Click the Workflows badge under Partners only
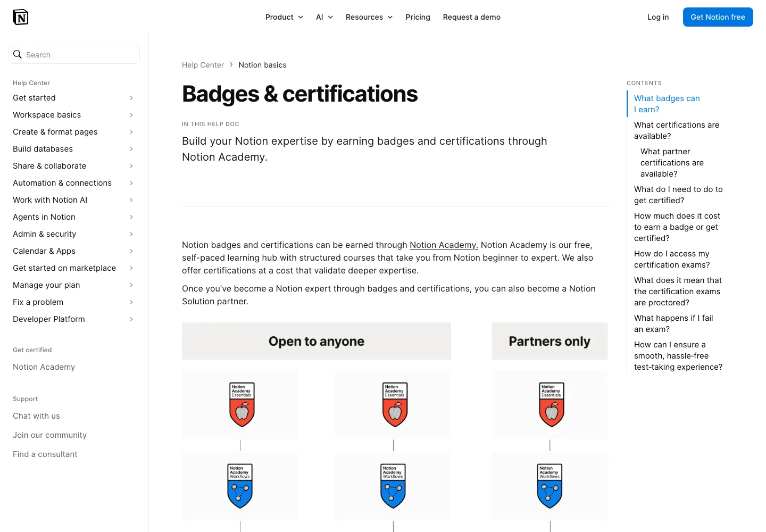766x532 pixels. click(550, 486)
